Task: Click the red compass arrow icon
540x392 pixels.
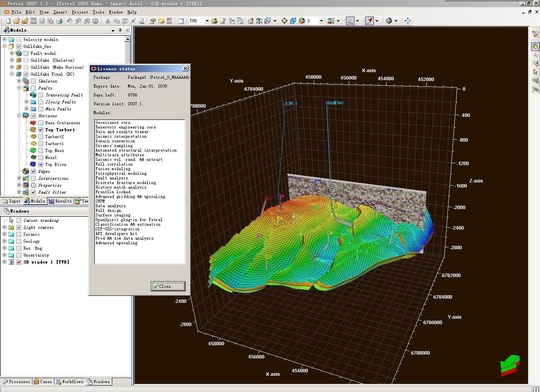Action: pos(369,21)
